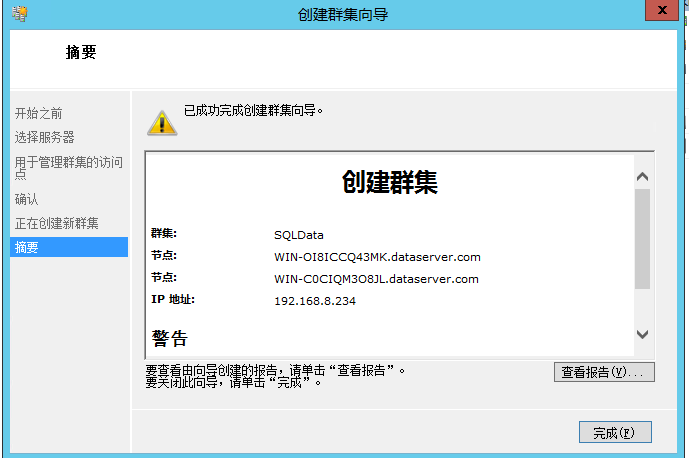Click node WIN-OI8ICCQ43MK.dataserver.com
This screenshot has height=458, width=689.
377,257
